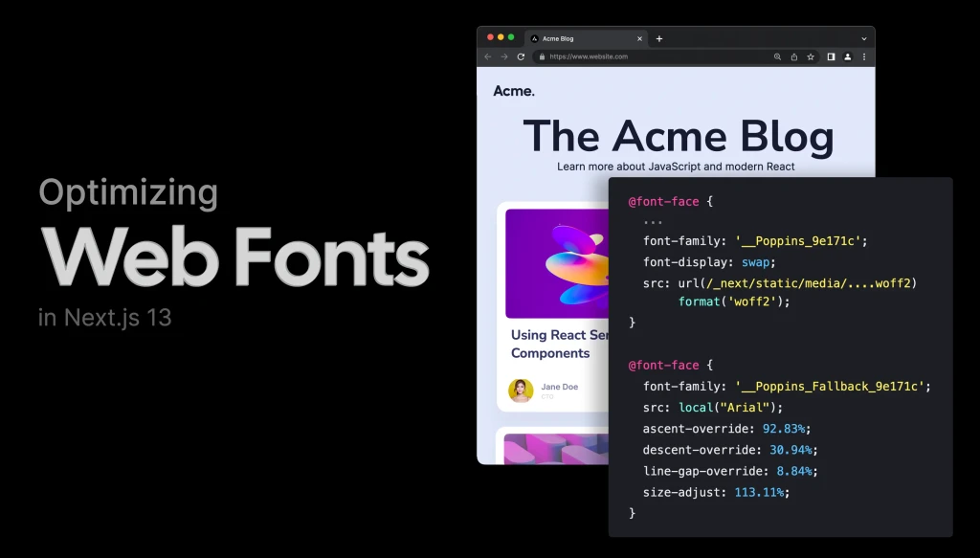980x558 pixels.
Task: Click the 30.94% descent-override value
Action: (791, 450)
